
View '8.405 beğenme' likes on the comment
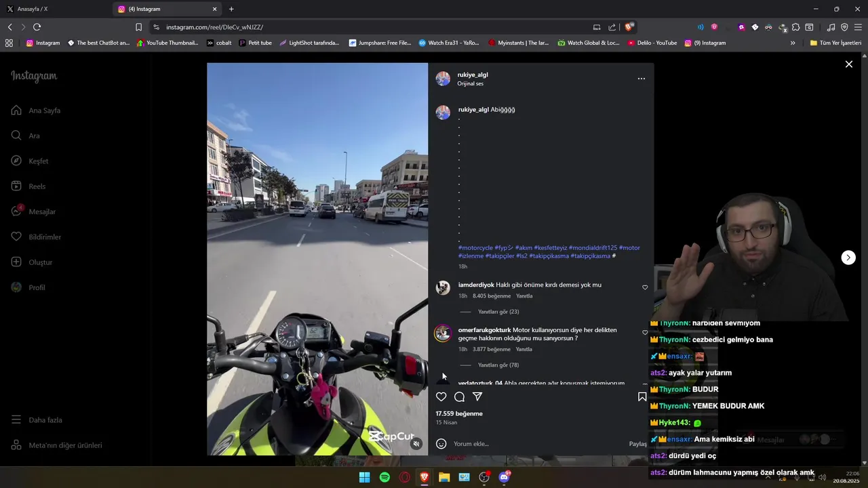coord(492,296)
